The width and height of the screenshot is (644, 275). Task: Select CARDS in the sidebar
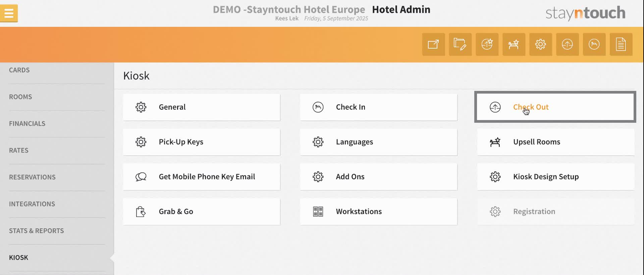click(x=19, y=70)
